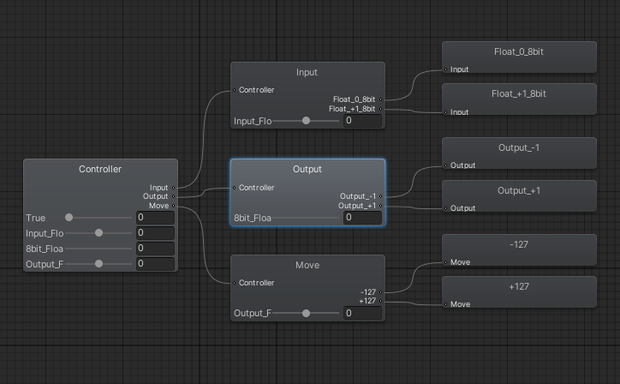The width and height of the screenshot is (620, 384).
Task: Click the Input port on Float_0_8bit node
Action: click(446, 70)
